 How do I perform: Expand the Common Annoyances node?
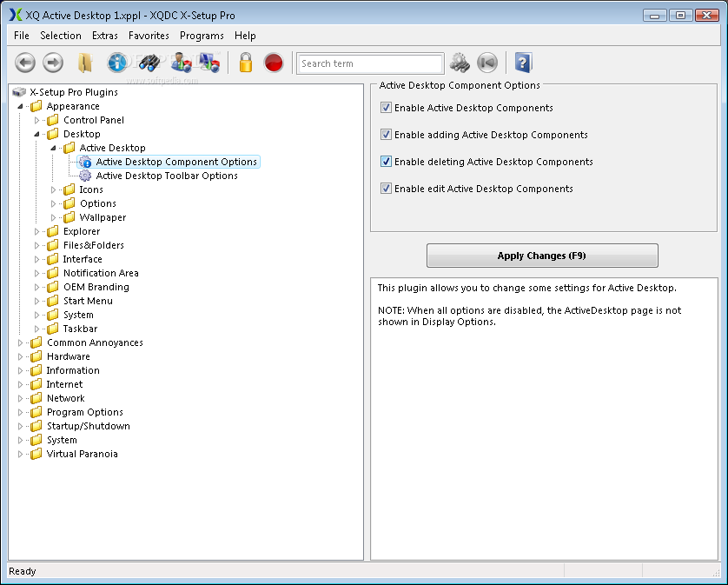(x=20, y=342)
